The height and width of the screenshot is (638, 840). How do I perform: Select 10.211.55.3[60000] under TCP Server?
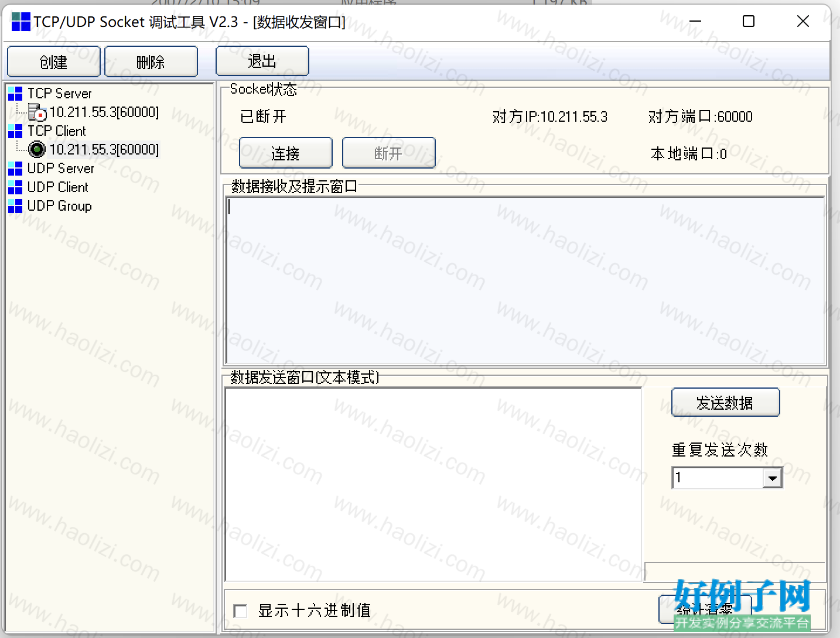pyautogui.click(x=104, y=112)
